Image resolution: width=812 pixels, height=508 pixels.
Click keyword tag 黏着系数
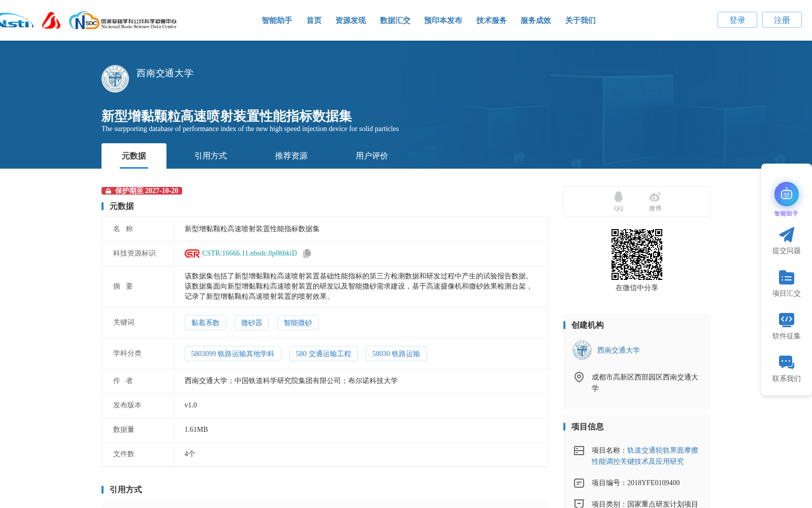tap(206, 323)
